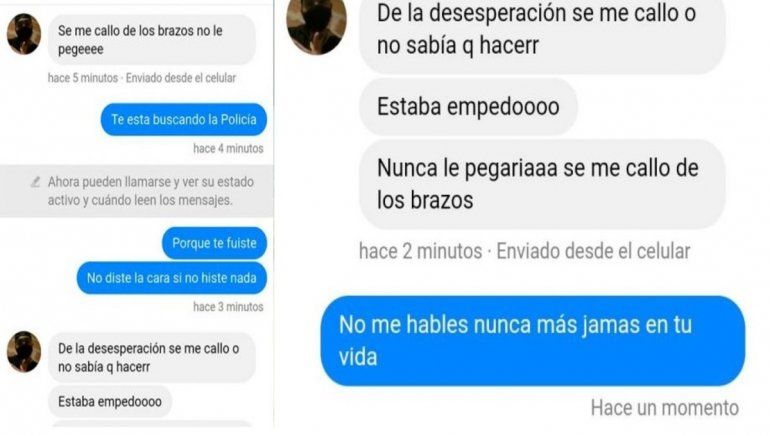Screen dimensions: 770x435
Task: Select 'No diste la cara si no histe nada'
Action: point(171,278)
